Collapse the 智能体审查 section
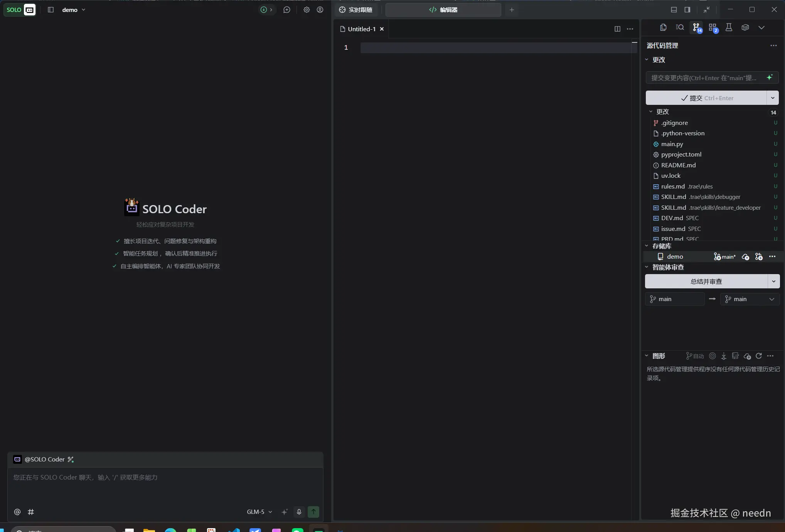This screenshot has width=785, height=532. pyautogui.click(x=647, y=267)
